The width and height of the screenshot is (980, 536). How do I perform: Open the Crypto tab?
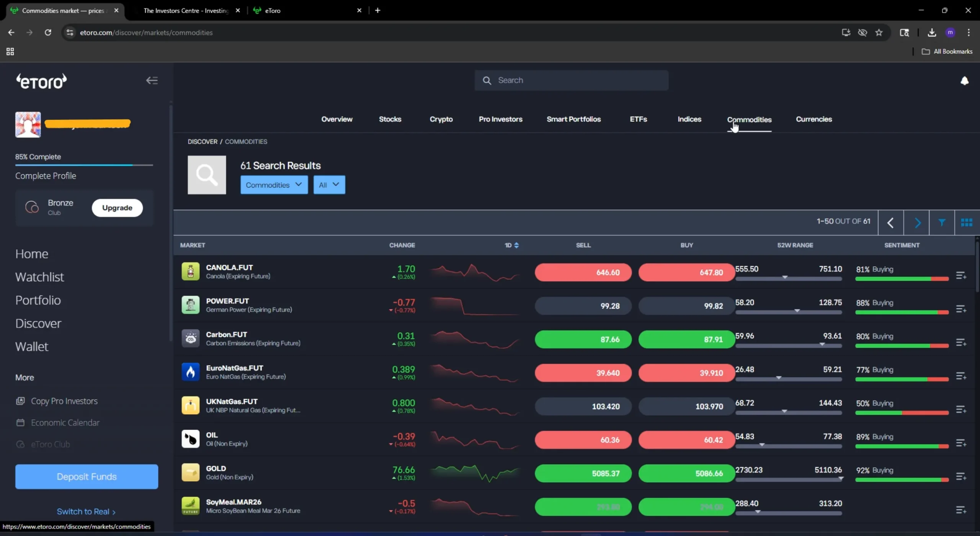click(441, 119)
